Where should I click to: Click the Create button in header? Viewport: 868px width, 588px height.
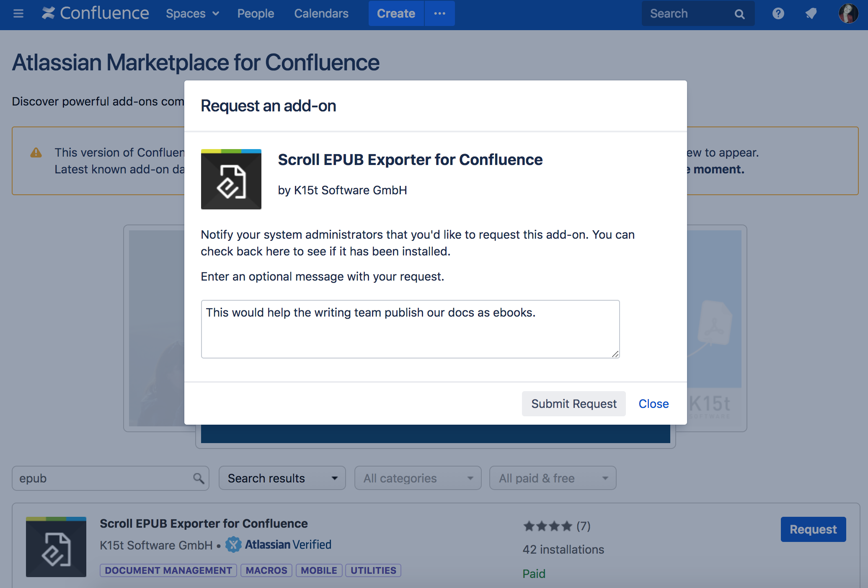pyautogui.click(x=396, y=13)
